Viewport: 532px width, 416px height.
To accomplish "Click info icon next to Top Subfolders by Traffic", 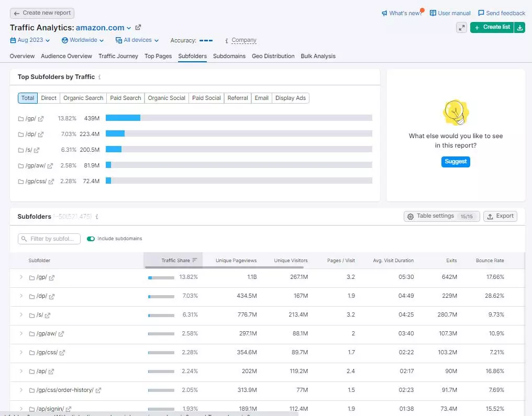I will click(99, 77).
